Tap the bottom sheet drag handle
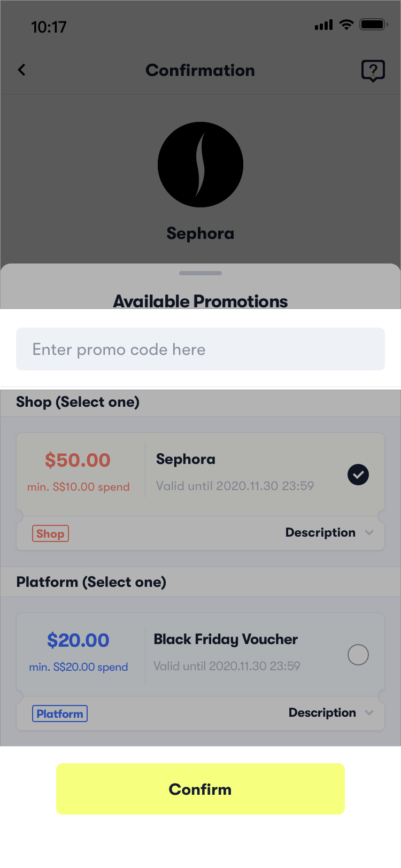 pyautogui.click(x=200, y=273)
